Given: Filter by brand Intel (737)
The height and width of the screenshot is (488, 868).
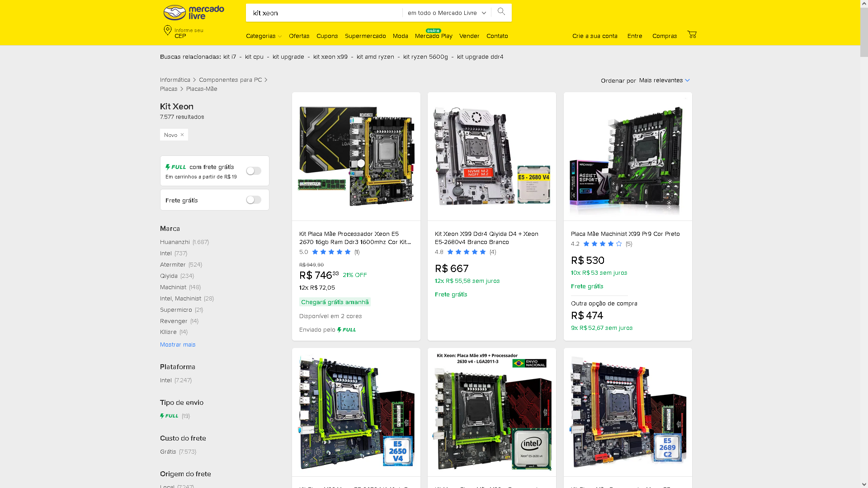Looking at the screenshot, I should (x=174, y=253).
